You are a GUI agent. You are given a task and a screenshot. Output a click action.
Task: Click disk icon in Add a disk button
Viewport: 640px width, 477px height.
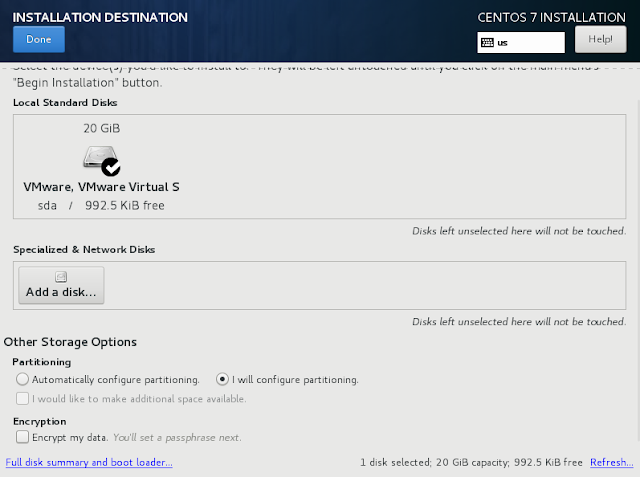point(61,277)
